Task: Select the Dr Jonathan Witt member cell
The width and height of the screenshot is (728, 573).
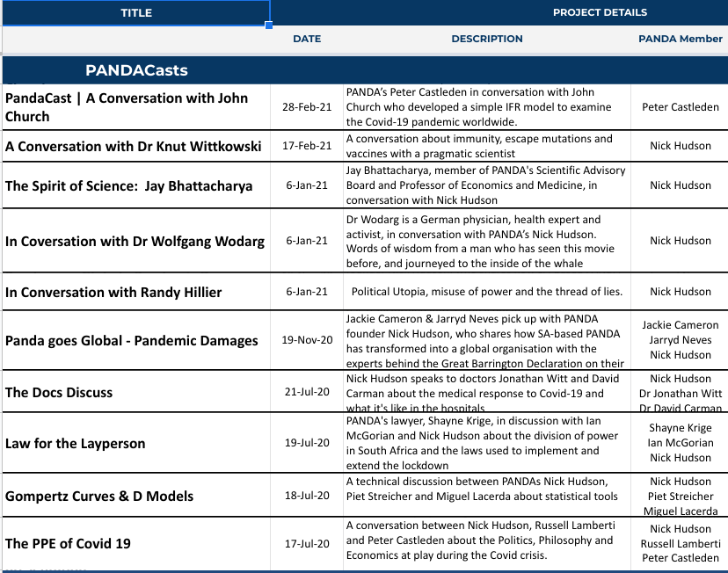Action: coord(681,392)
